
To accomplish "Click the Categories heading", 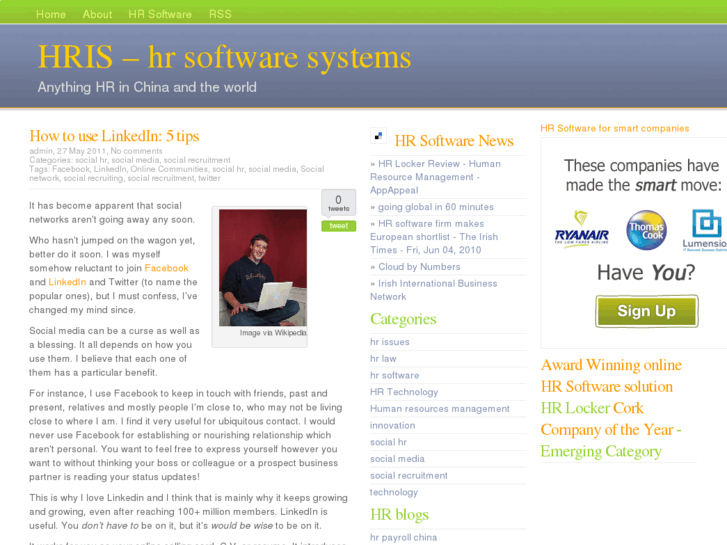I will pyautogui.click(x=403, y=319).
